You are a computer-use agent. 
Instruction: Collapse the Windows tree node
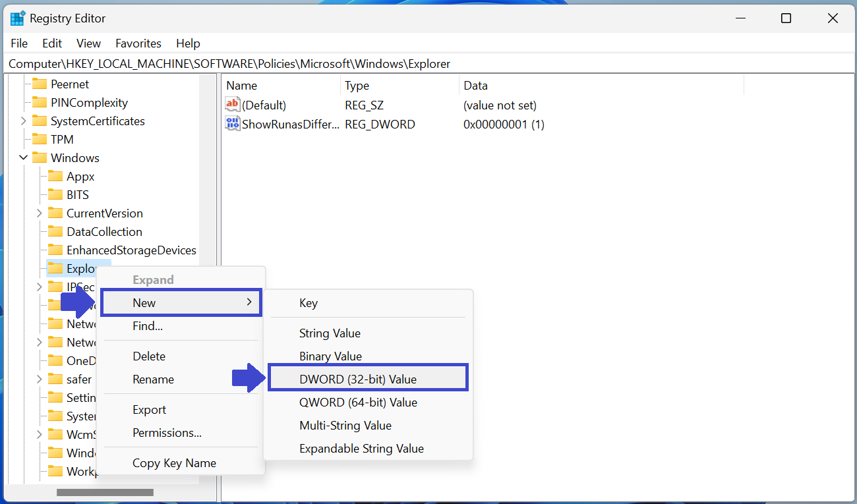[24, 157]
